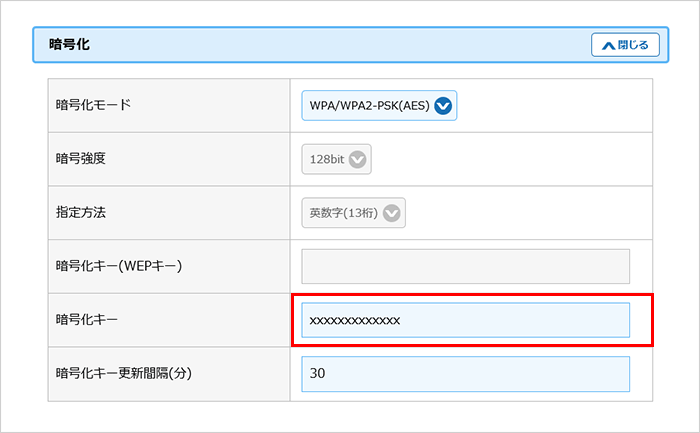700x433 pixels.
Task: Click the 暗号化キー更新間隔(分) row label
Action: tap(123, 374)
